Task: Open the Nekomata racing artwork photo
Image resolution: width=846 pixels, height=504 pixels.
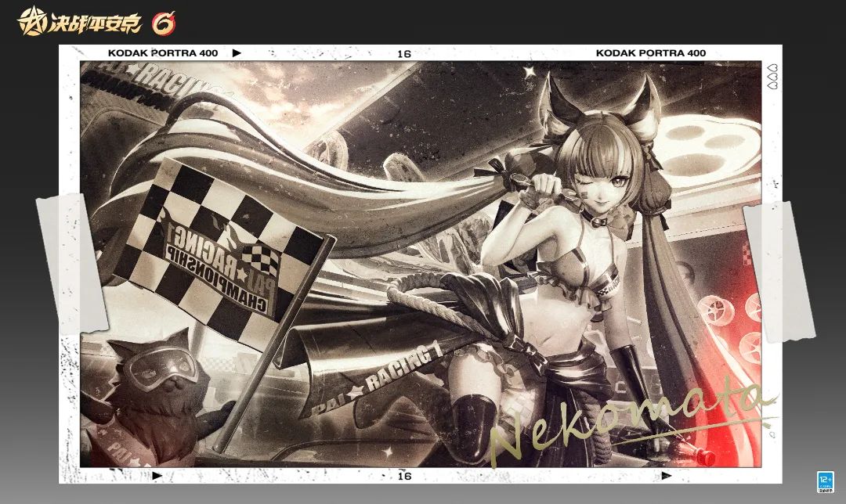Action: coord(421,264)
